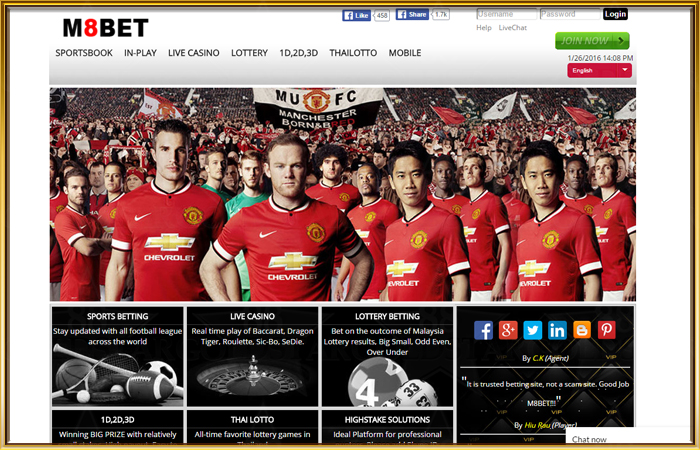Click the Login button

click(615, 14)
